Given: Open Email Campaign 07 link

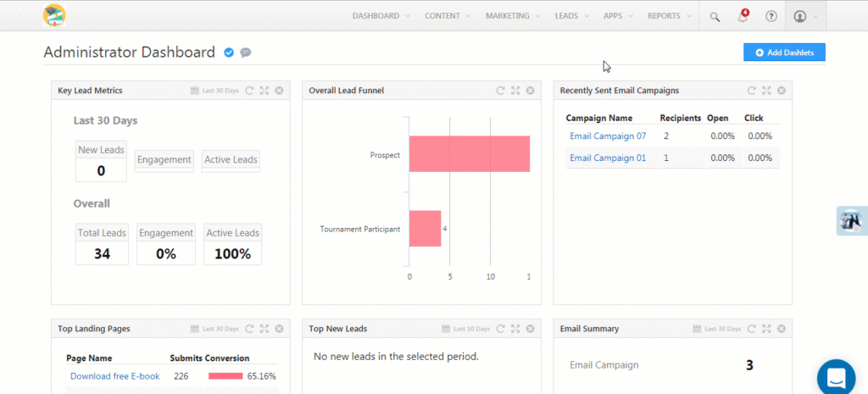Looking at the screenshot, I should point(608,136).
